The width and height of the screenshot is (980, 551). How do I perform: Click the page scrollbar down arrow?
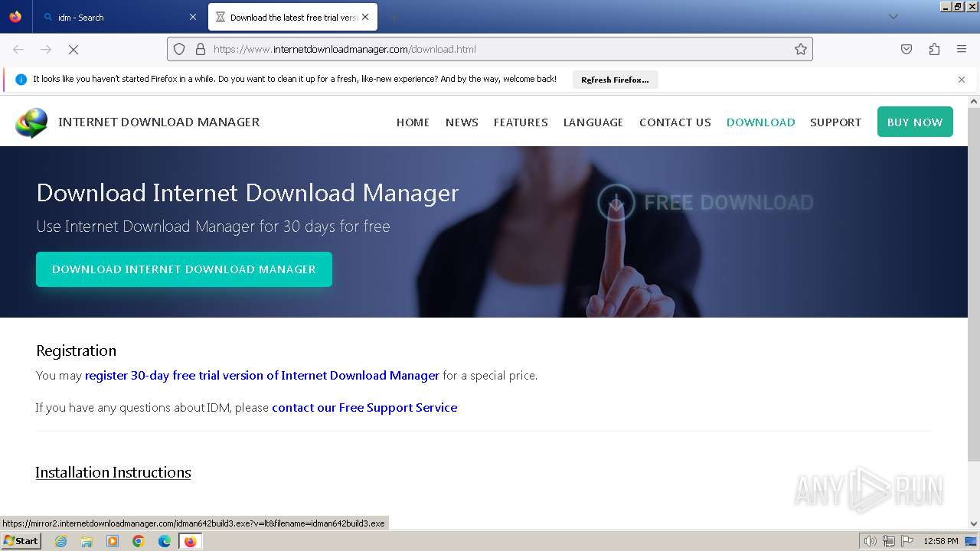point(974,524)
